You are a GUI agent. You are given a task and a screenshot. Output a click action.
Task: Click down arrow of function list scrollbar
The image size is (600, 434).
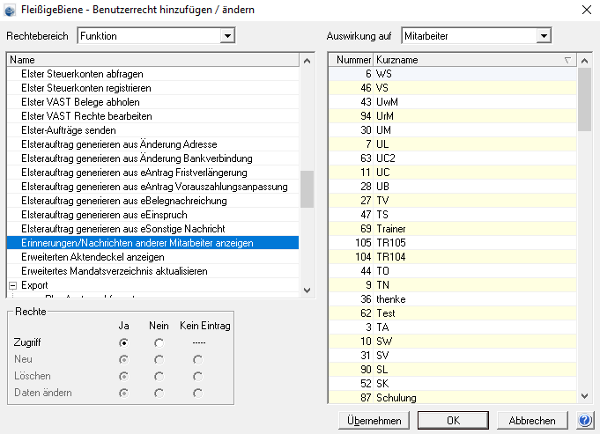(x=307, y=290)
